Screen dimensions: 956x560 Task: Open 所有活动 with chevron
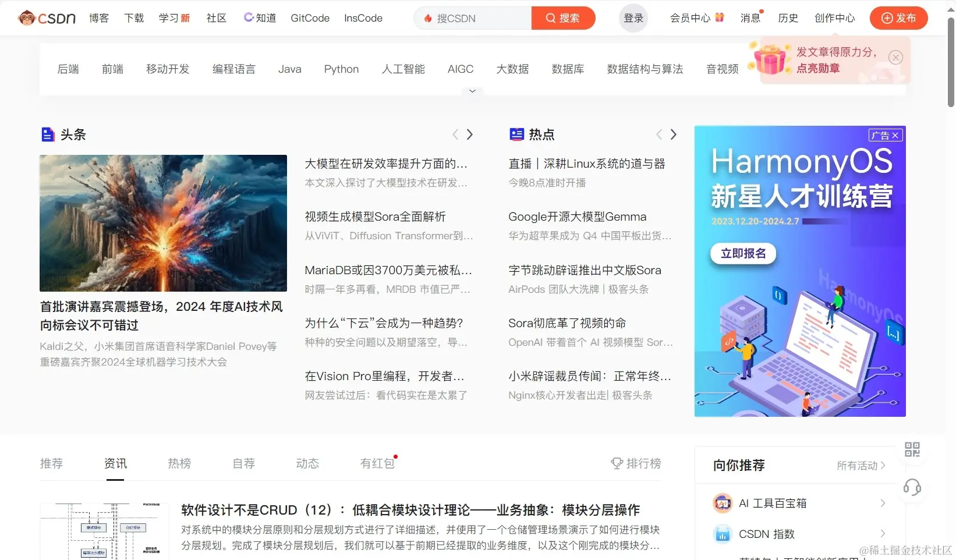click(861, 466)
